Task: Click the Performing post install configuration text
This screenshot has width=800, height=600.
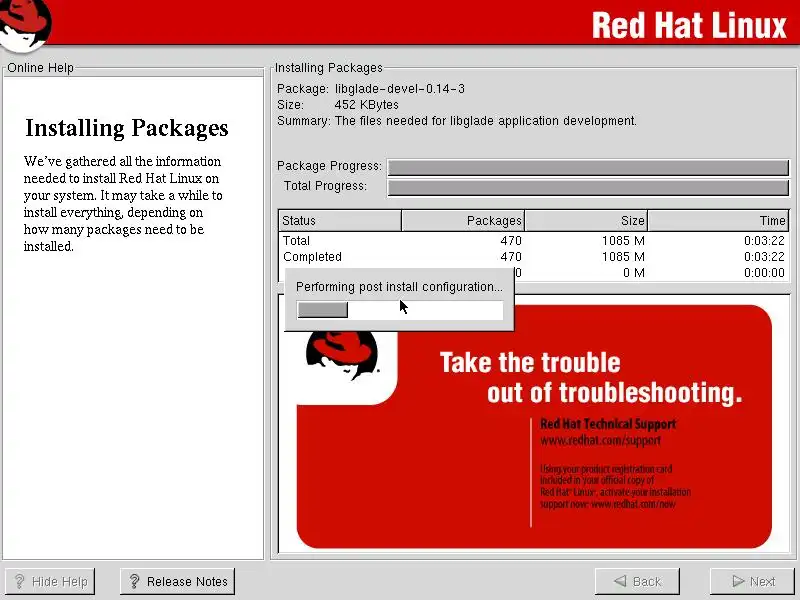Action: tap(399, 287)
